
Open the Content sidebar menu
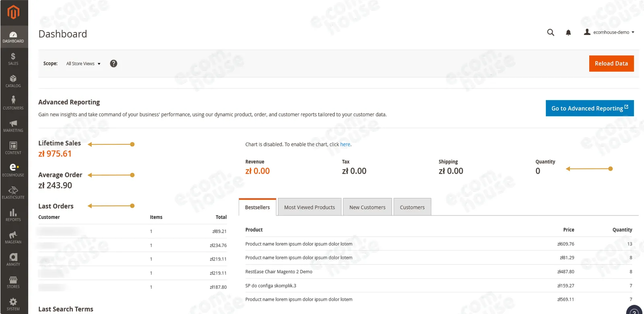click(13, 148)
